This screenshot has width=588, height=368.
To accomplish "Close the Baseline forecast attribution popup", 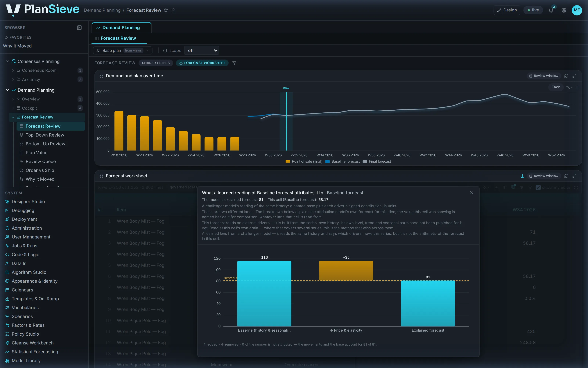I will point(472,193).
